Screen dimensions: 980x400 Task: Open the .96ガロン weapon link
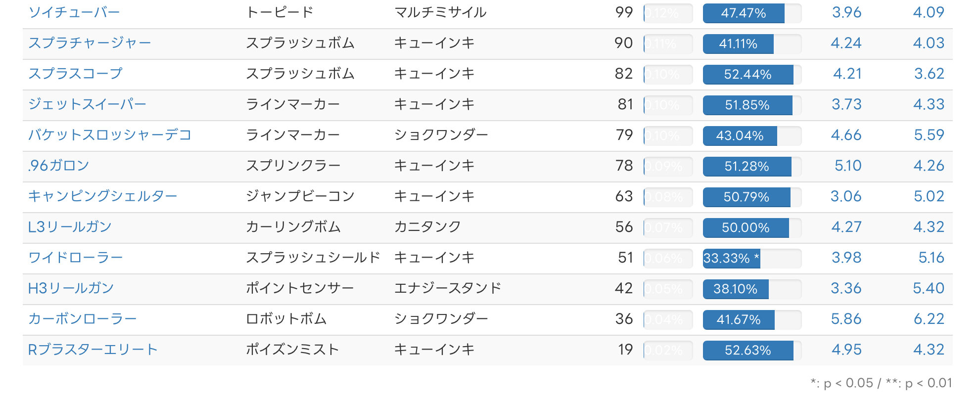click(x=58, y=166)
